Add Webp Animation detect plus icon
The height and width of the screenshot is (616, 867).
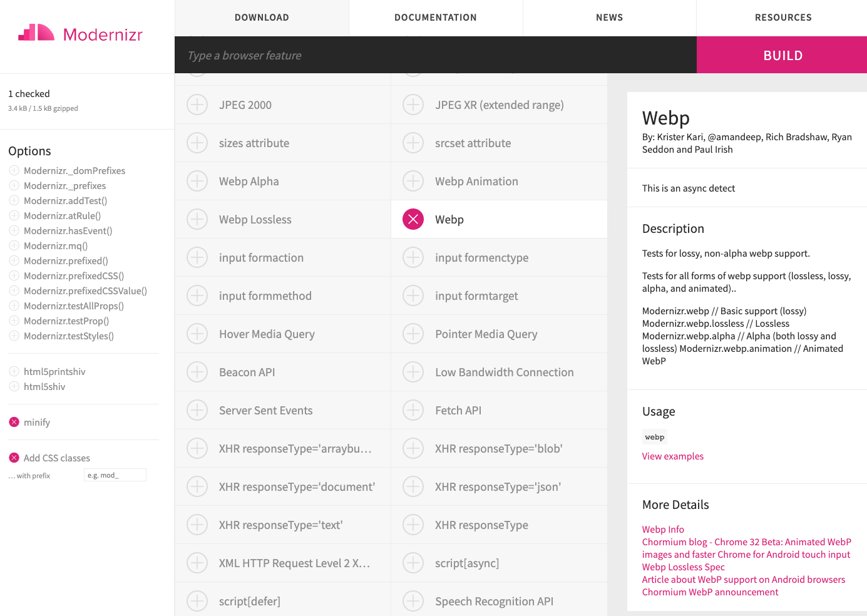point(413,181)
